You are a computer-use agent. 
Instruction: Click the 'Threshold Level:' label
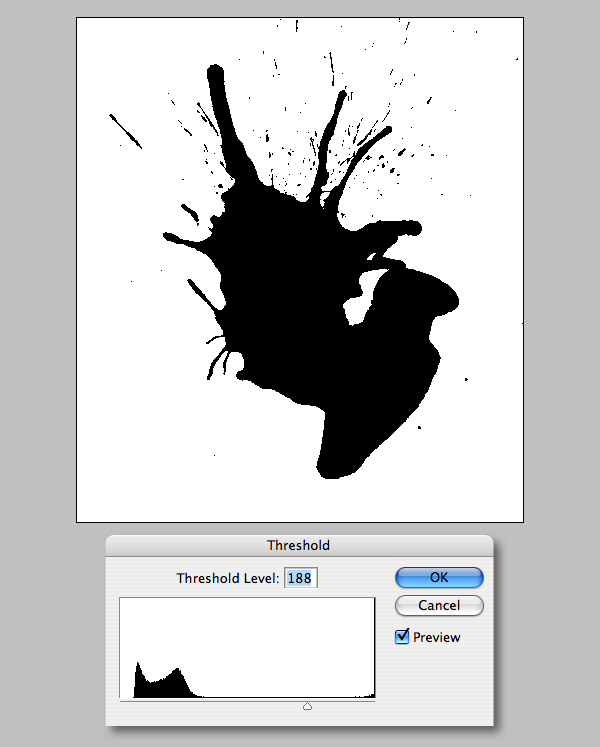pos(228,578)
